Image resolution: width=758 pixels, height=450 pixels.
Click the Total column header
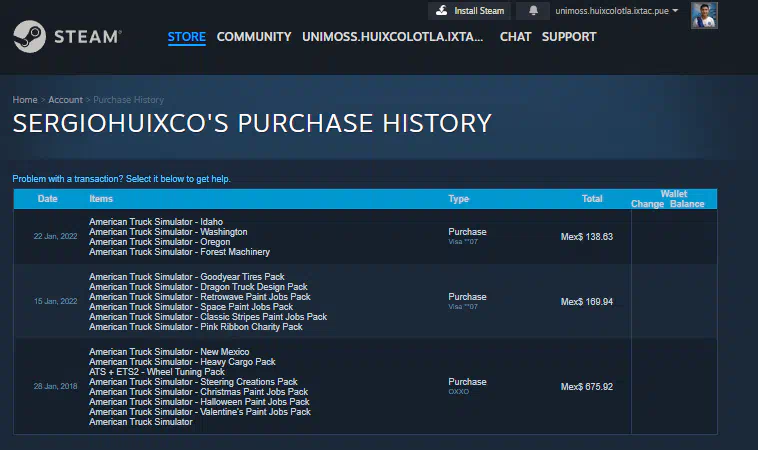pyautogui.click(x=592, y=199)
